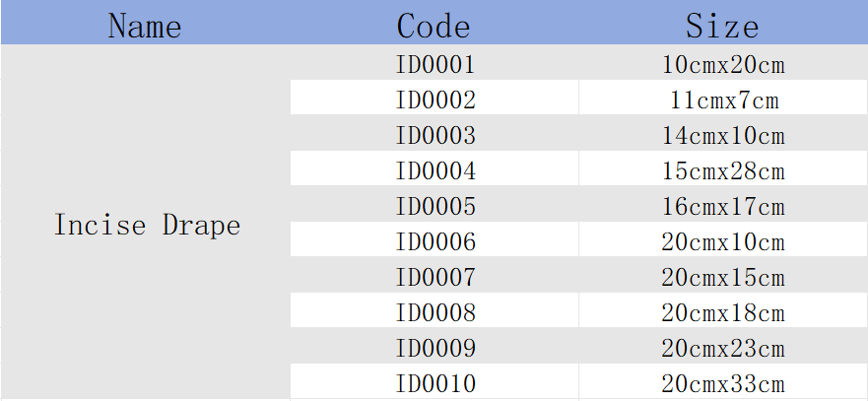Select cell containing ID0003
The height and width of the screenshot is (401, 868).
(x=434, y=133)
